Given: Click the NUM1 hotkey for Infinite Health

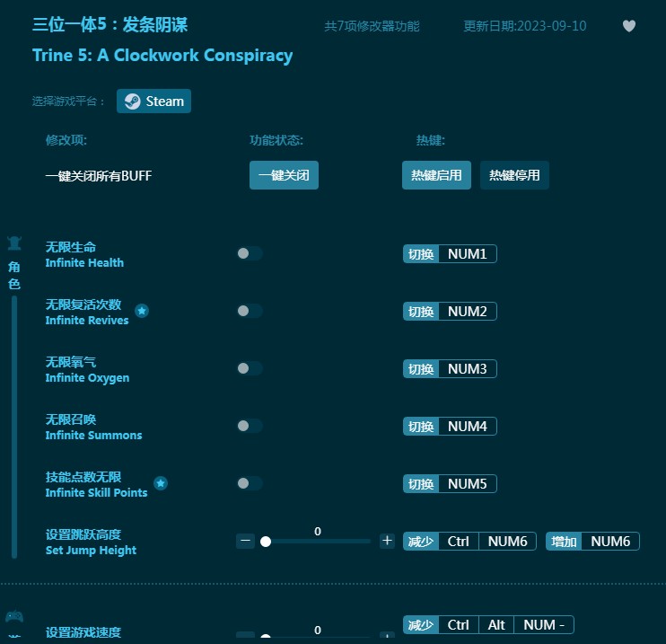Looking at the screenshot, I should click(x=468, y=254).
